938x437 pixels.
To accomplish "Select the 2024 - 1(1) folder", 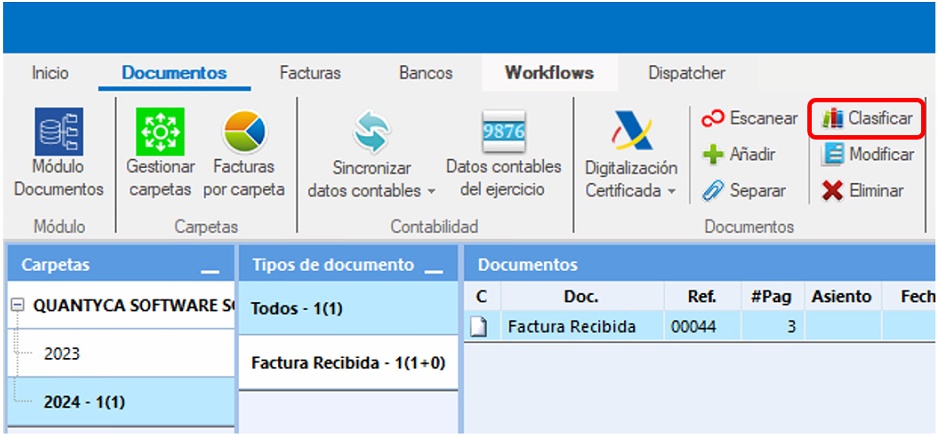I will click(x=120, y=402).
